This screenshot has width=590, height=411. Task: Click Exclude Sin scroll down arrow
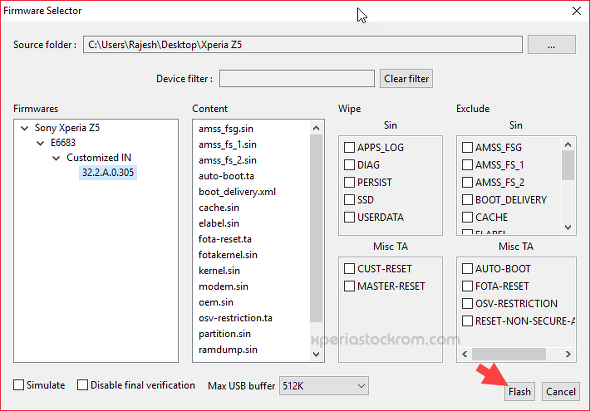568,227
